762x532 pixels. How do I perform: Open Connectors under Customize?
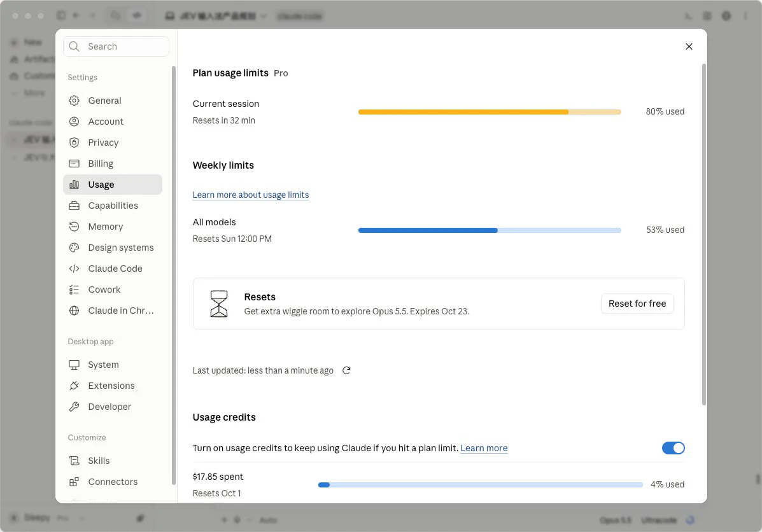click(x=112, y=482)
